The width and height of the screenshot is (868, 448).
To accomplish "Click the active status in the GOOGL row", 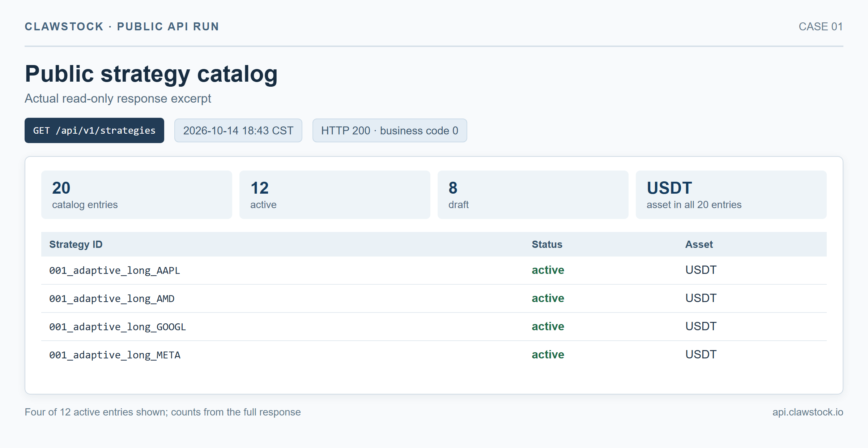I will coord(548,326).
